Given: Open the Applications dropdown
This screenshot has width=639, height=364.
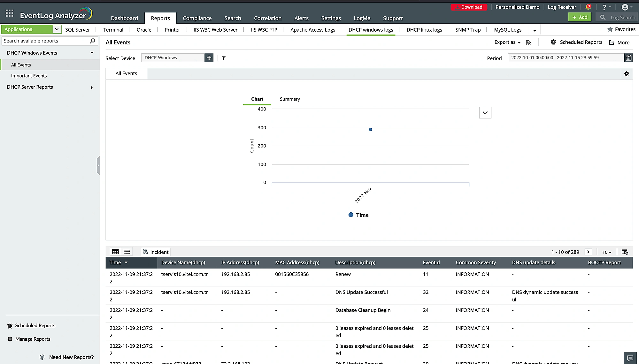Looking at the screenshot, I should click(x=57, y=29).
